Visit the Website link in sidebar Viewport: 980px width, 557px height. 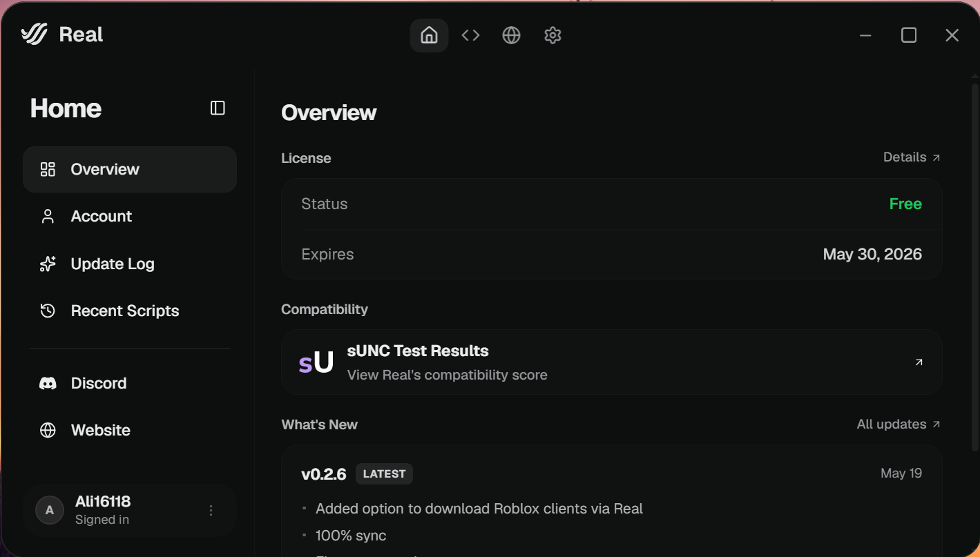[130, 430]
